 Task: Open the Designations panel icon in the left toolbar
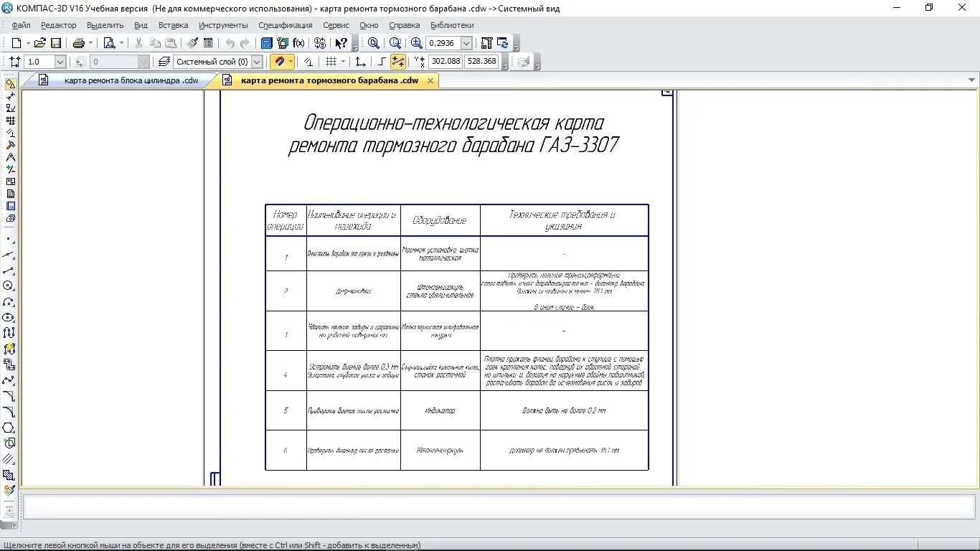(x=10, y=108)
